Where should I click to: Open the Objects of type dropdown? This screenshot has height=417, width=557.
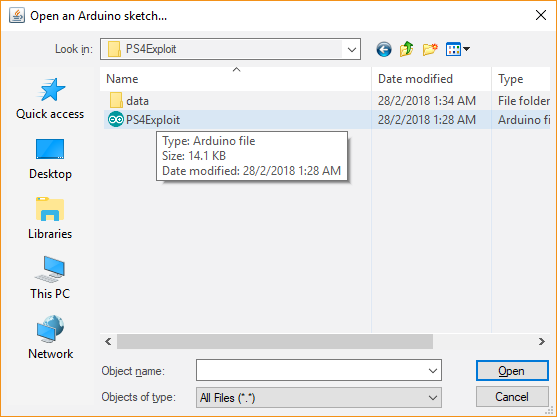click(319, 397)
